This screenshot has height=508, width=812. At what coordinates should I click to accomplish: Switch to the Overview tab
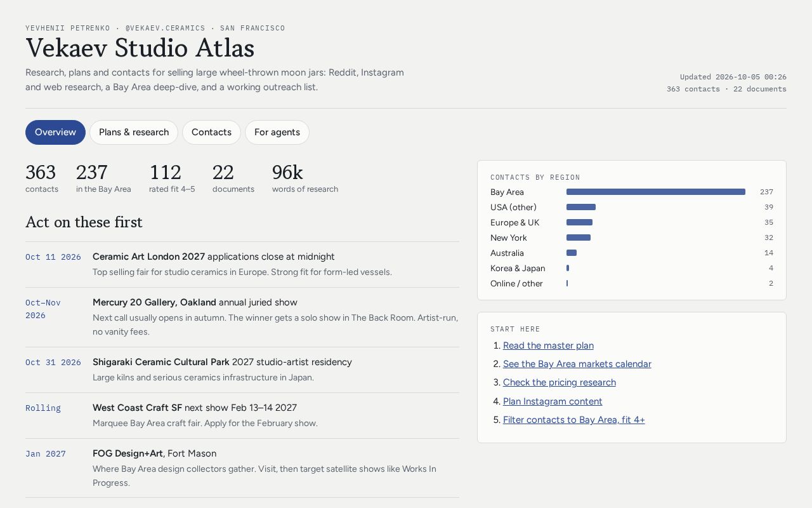pyautogui.click(x=55, y=132)
